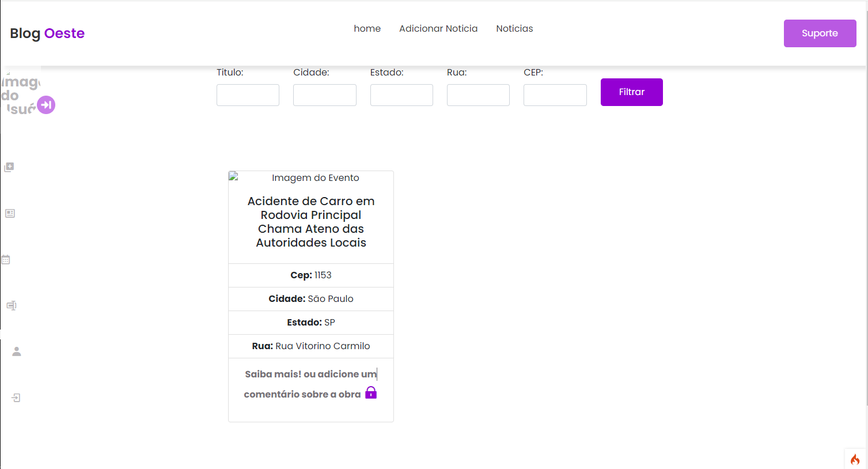Click the Blog Oeste logo
Image resolution: width=868 pixels, height=469 pixels.
(47, 33)
